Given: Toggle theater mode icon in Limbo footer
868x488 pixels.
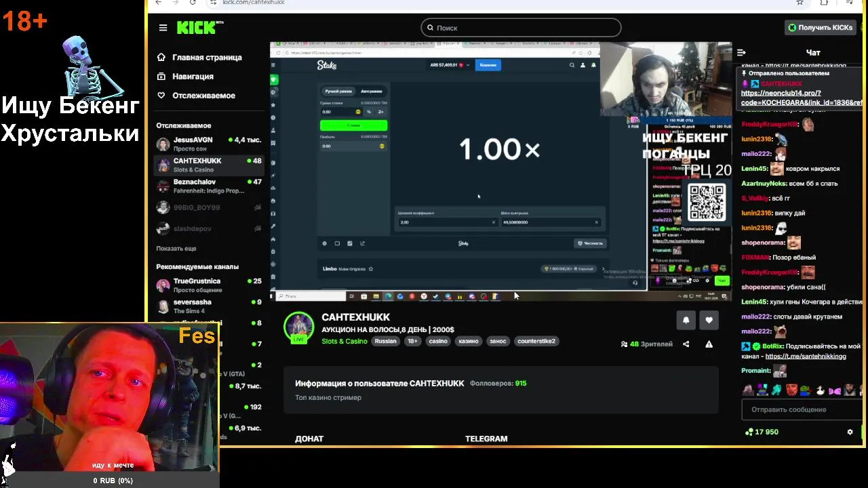Looking at the screenshot, I should coord(337,243).
